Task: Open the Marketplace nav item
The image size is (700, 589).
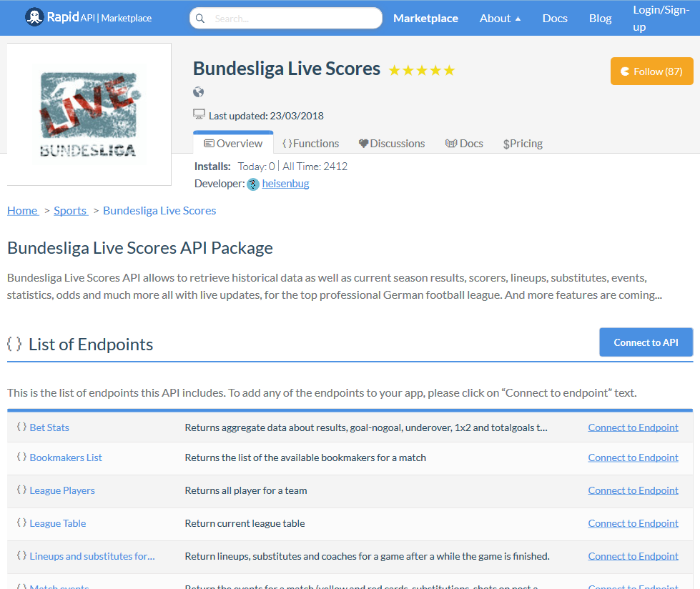Action: [425, 19]
